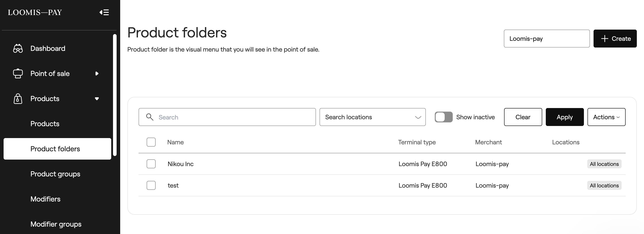This screenshot has height=234, width=644.
Task: Click the Apply button
Action: click(564, 117)
